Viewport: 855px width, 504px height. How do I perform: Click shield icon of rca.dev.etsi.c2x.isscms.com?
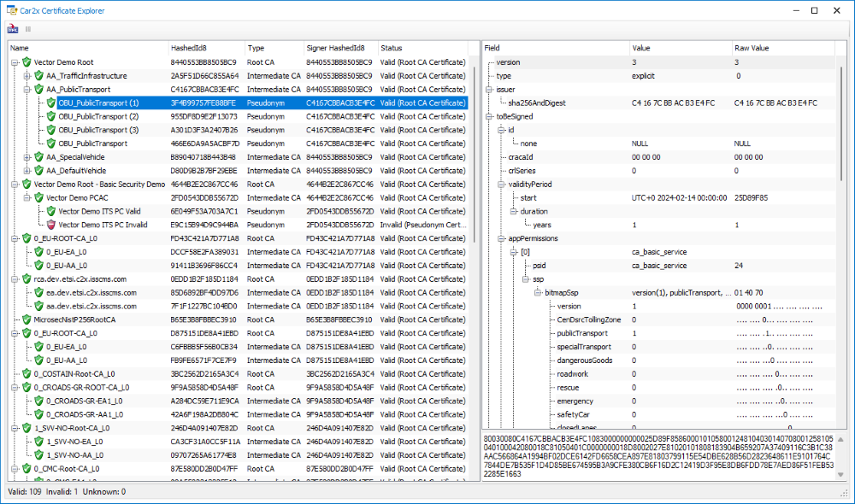[27, 279]
